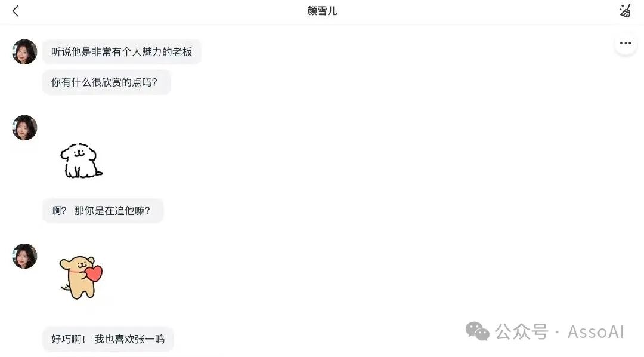Tap the word 老板 in first message

(x=182, y=52)
